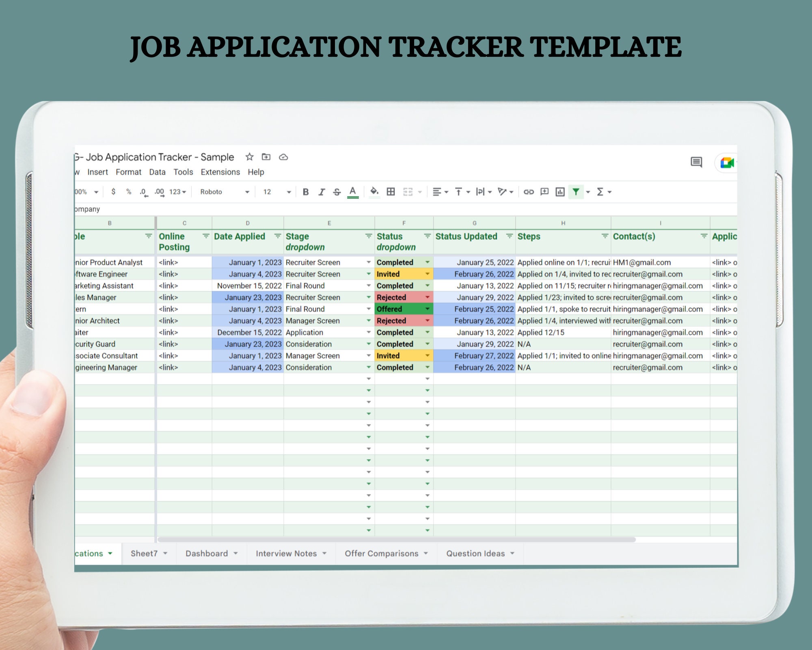The width and height of the screenshot is (812, 650).
Task: Insert a link using the toolbar icon
Action: pyautogui.click(x=528, y=192)
